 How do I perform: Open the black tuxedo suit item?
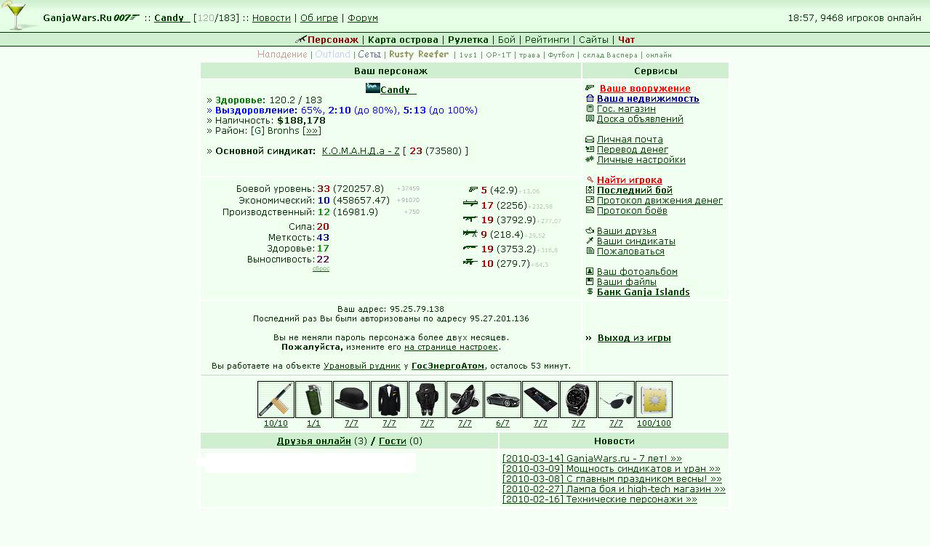coord(389,400)
